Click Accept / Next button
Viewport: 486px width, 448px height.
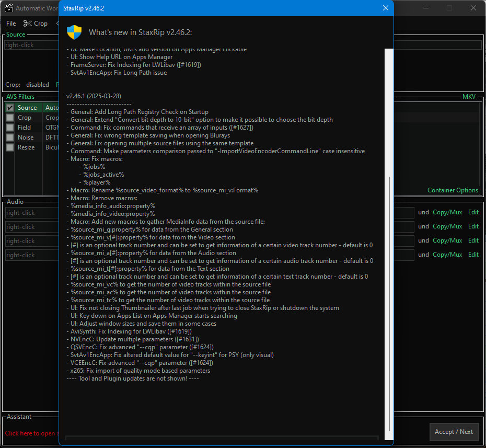pos(454,432)
